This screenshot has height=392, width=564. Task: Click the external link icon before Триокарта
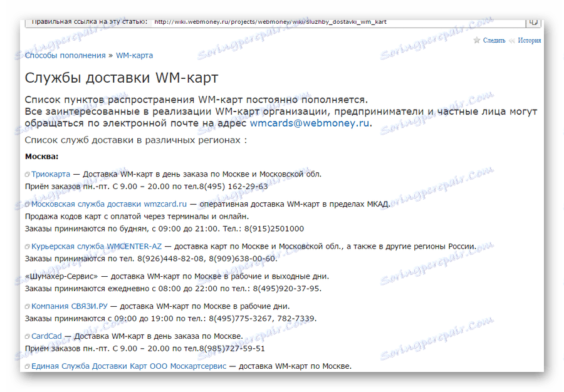click(28, 175)
